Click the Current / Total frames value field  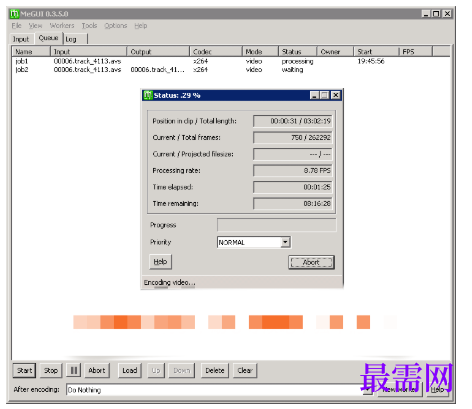pyautogui.click(x=293, y=137)
